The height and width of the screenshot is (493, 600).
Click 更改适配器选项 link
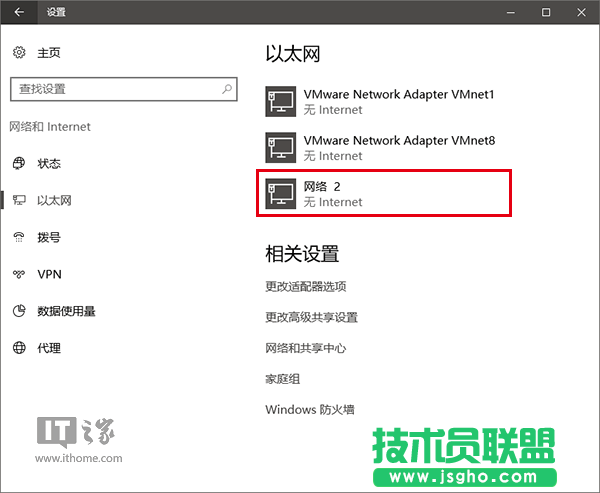306,286
